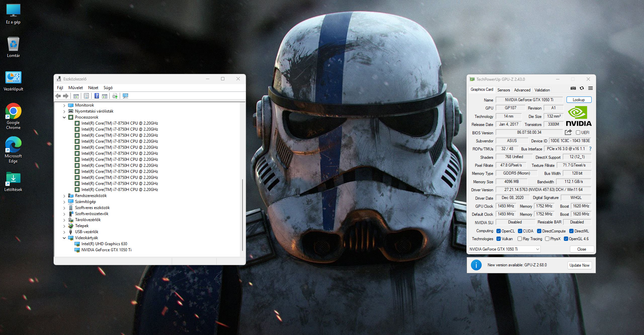Click the GPU-Z refresh icon
This screenshot has width=644, height=335.
[x=582, y=88]
